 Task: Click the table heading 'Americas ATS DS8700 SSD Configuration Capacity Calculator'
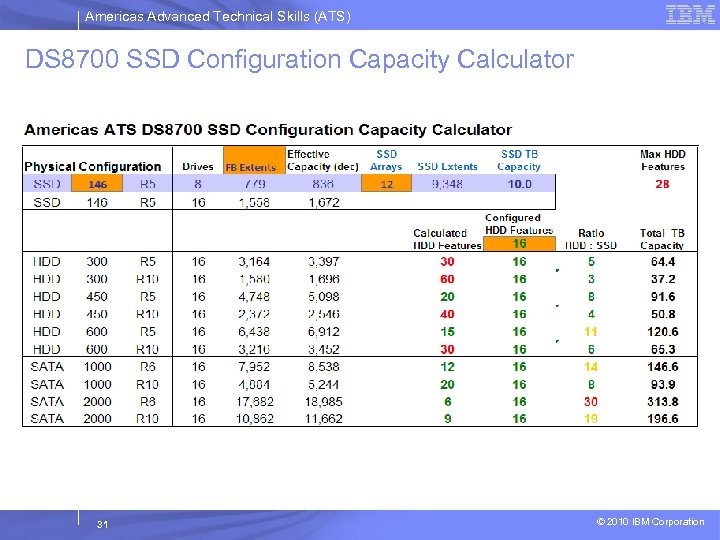click(x=268, y=130)
